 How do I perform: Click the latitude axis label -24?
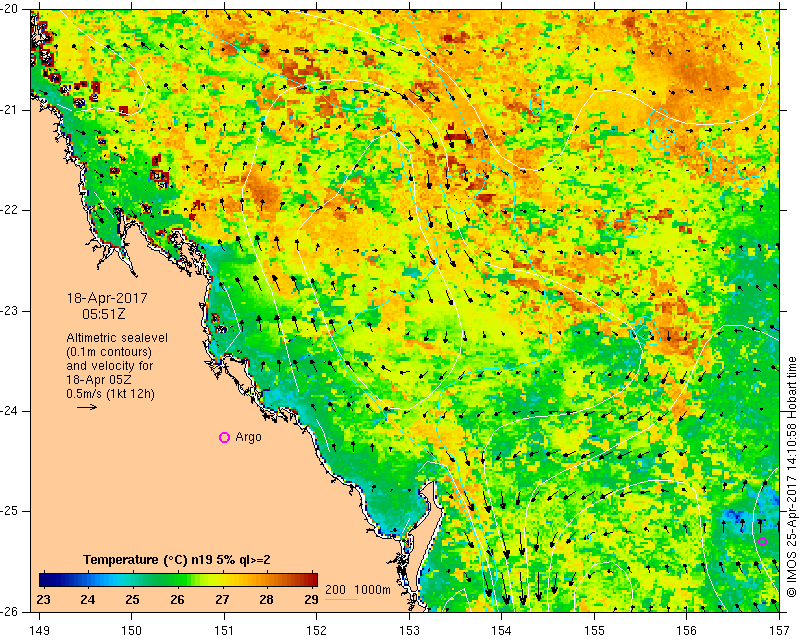pyautogui.click(x=9, y=411)
